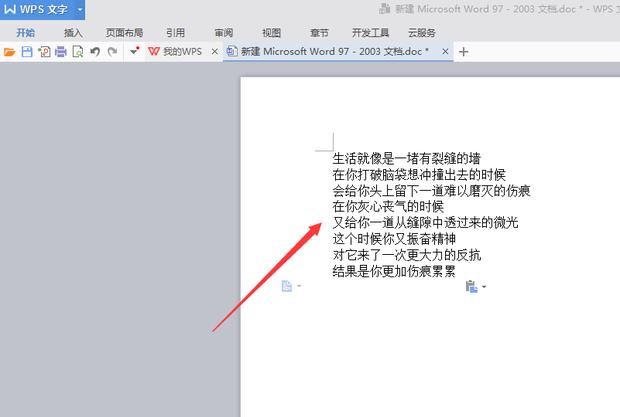This screenshot has width=620, height=417.
Task: Switch to the 开始 ribbon tab
Action: [26, 32]
